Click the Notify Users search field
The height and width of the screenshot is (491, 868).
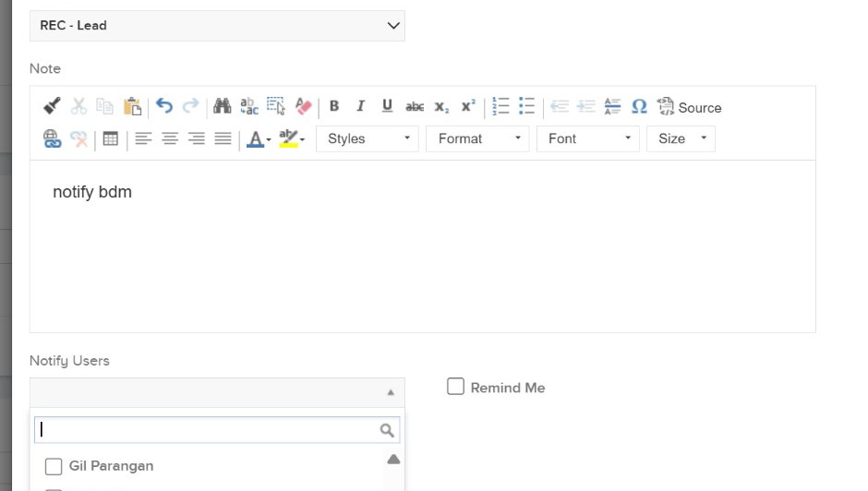(x=217, y=430)
